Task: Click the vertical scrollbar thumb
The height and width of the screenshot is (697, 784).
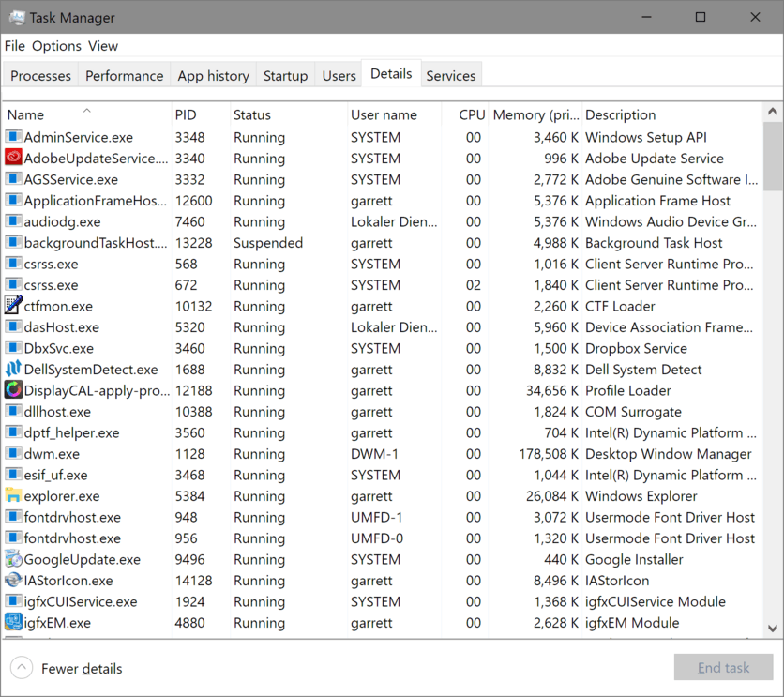Action: point(773,156)
